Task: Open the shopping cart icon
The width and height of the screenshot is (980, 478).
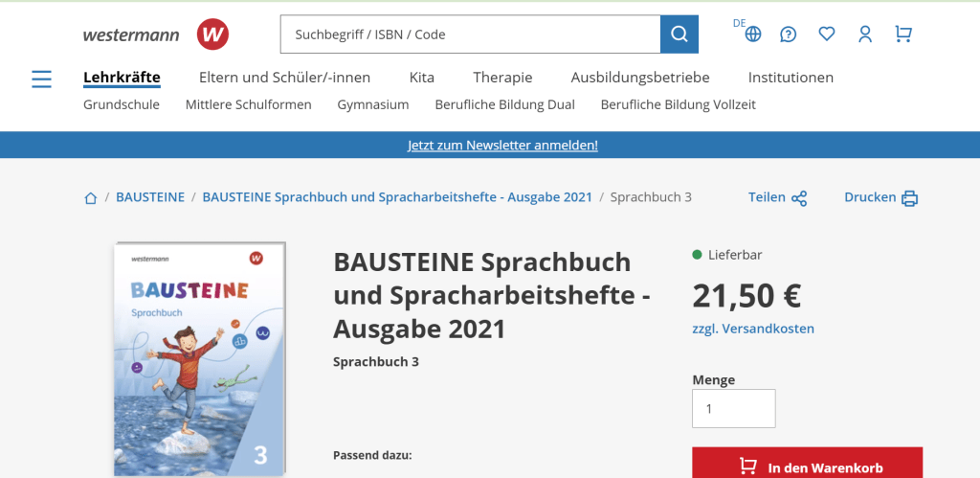Action: click(x=903, y=34)
